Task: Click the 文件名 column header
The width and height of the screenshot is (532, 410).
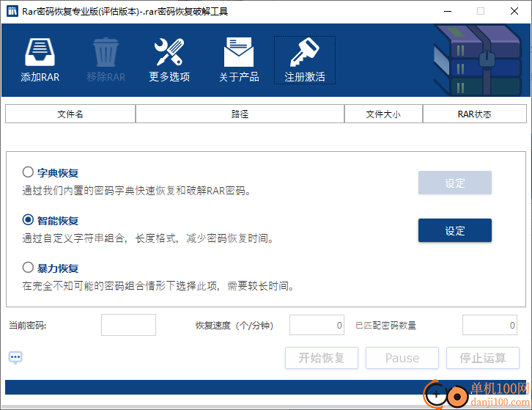Action: 70,114
